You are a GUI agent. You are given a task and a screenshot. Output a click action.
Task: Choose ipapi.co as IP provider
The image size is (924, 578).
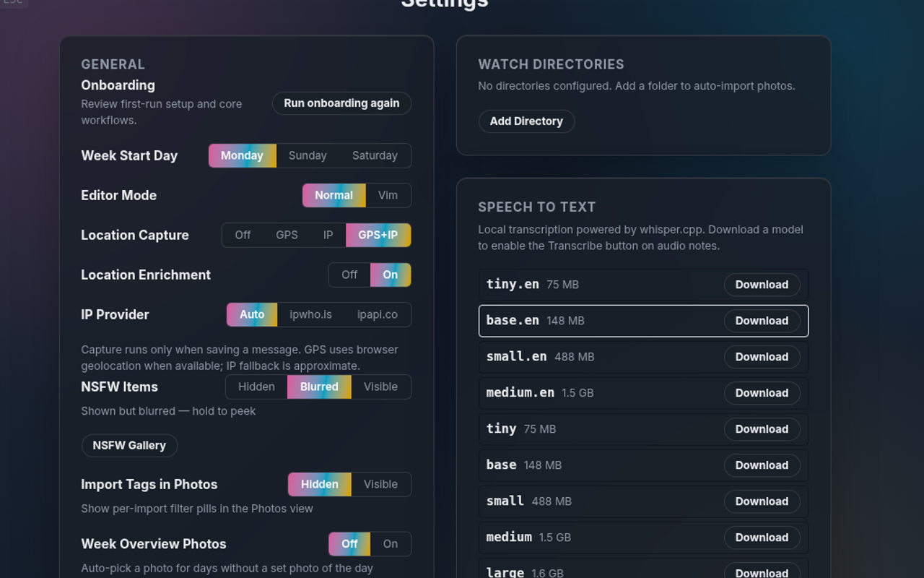tap(378, 314)
